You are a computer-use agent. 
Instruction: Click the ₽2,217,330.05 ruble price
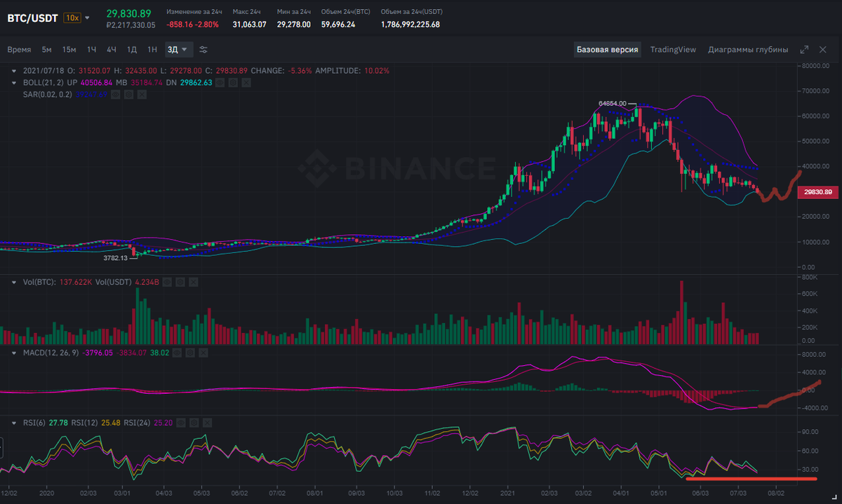tap(131, 25)
